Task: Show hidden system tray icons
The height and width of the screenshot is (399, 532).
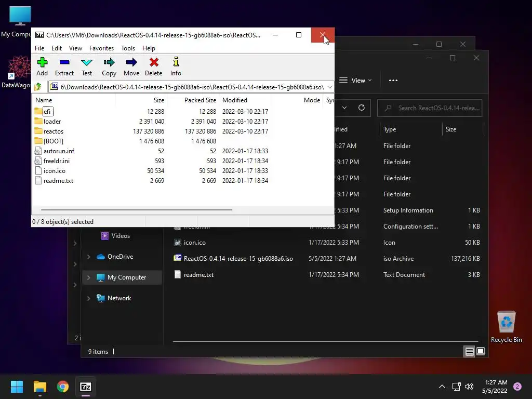Action: point(442,387)
